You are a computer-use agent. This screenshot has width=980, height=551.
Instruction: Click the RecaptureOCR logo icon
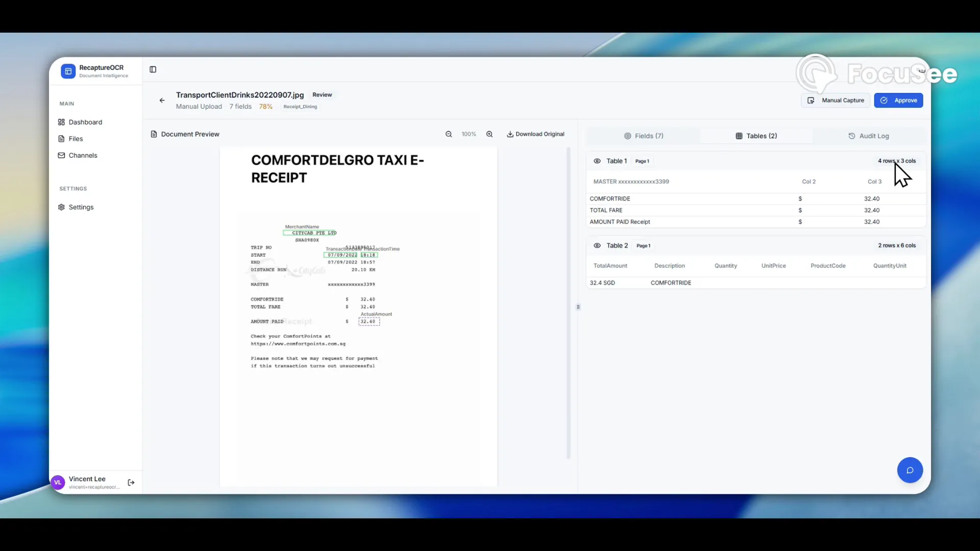(x=68, y=71)
